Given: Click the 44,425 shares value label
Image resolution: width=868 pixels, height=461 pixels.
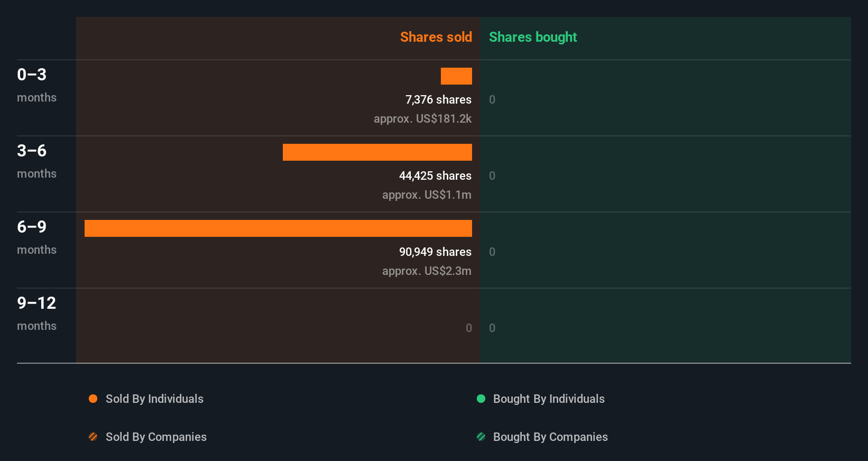Looking at the screenshot, I should pos(435,176).
